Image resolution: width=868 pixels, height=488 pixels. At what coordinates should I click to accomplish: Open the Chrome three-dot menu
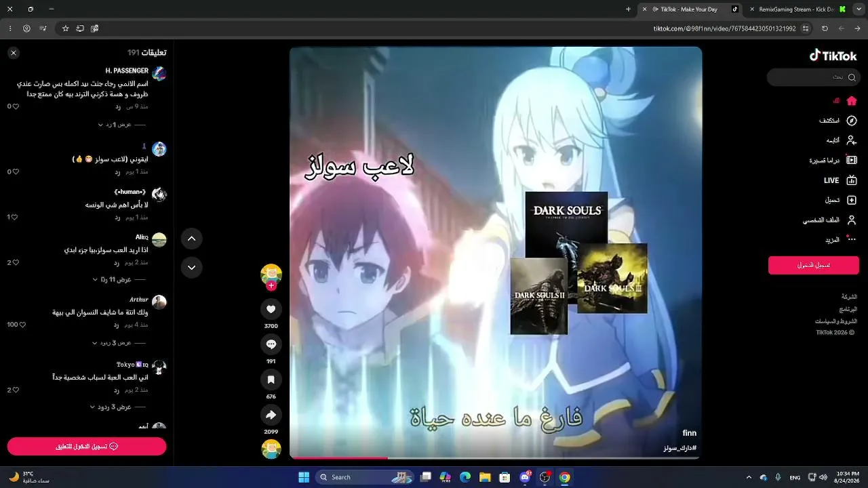pyautogui.click(x=11, y=28)
